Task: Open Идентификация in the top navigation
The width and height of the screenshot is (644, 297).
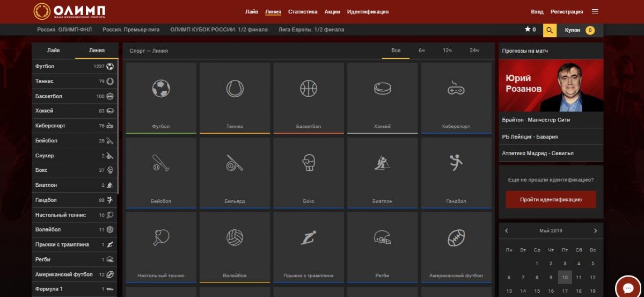Action: click(x=368, y=11)
